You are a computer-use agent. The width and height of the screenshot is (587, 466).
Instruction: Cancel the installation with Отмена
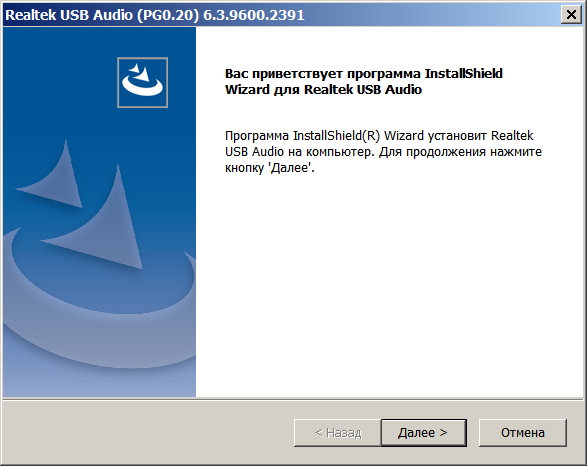[x=523, y=433]
